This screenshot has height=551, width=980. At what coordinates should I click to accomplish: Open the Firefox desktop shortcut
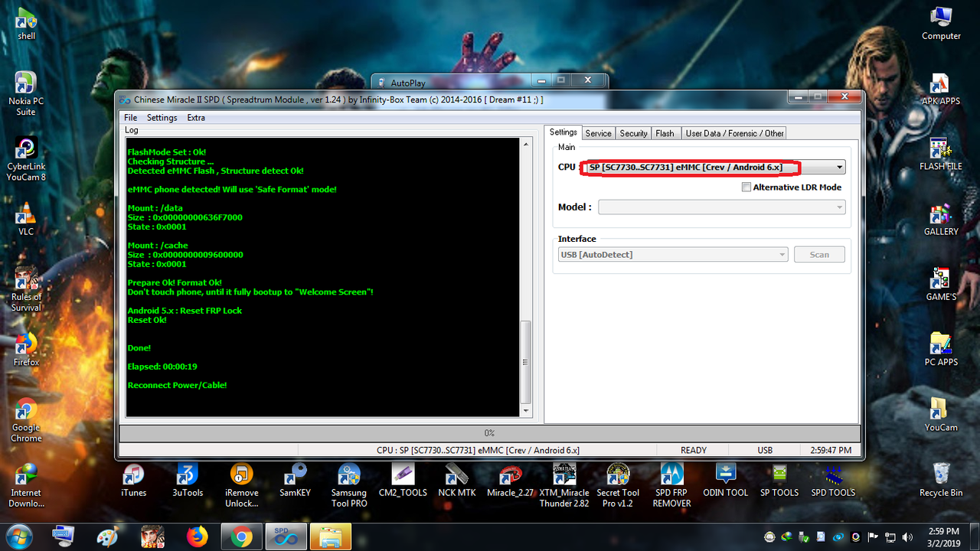click(26, 349)
